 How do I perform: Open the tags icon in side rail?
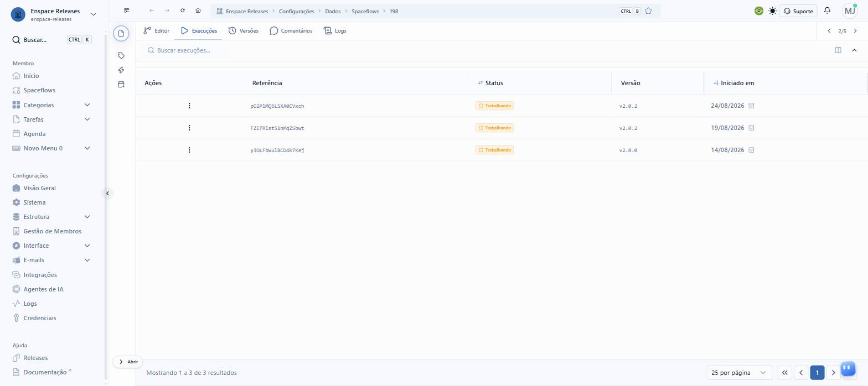point(121,55)
